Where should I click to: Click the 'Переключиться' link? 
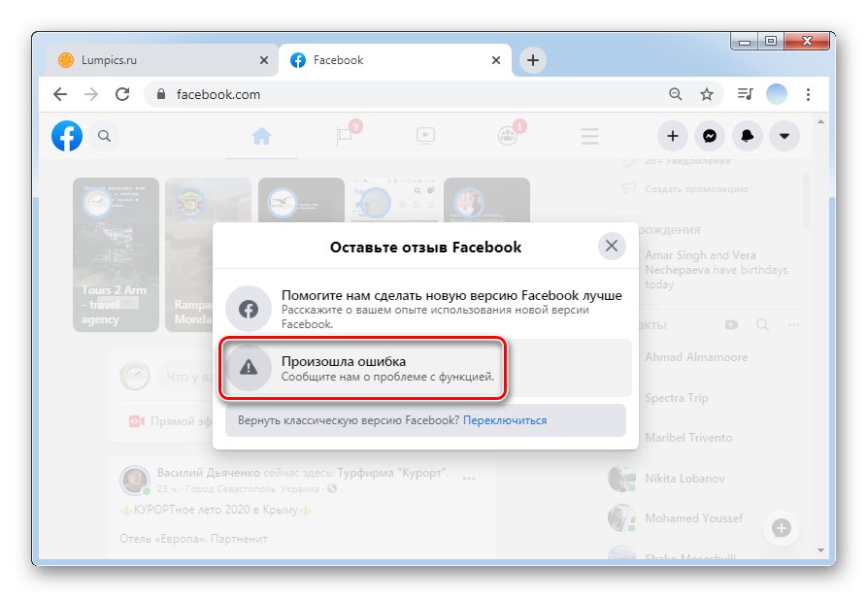tap(505, 420)
